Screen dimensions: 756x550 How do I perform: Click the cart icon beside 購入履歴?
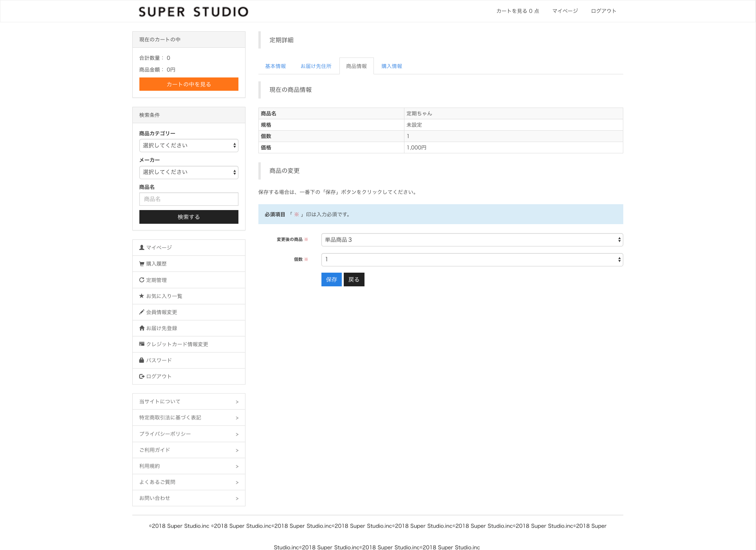click(x=142, y=264)
